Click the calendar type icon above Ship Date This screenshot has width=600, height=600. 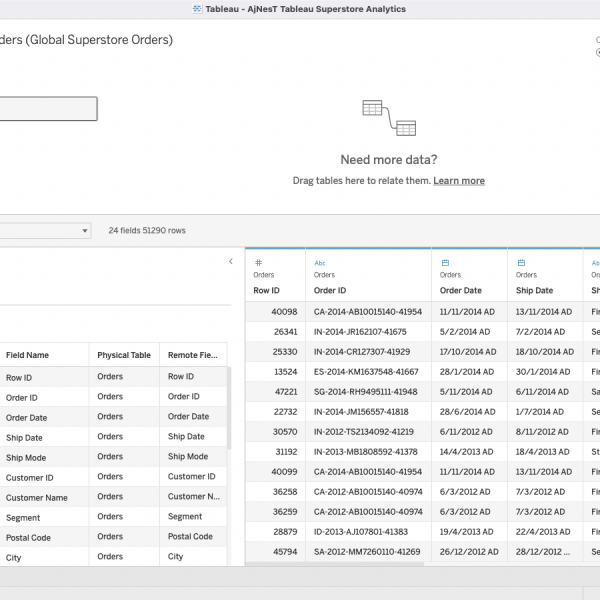coord(521,262)
